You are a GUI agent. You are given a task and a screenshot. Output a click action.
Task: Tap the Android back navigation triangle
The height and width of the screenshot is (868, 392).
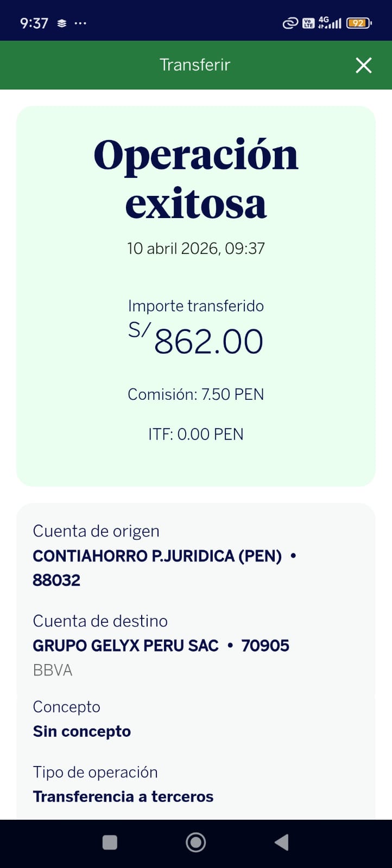(282, 842)
